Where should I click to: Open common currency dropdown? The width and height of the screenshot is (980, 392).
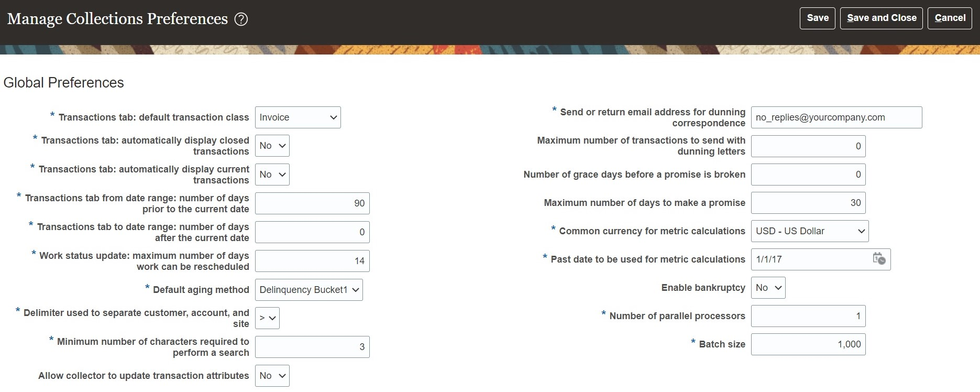(809, 231)
